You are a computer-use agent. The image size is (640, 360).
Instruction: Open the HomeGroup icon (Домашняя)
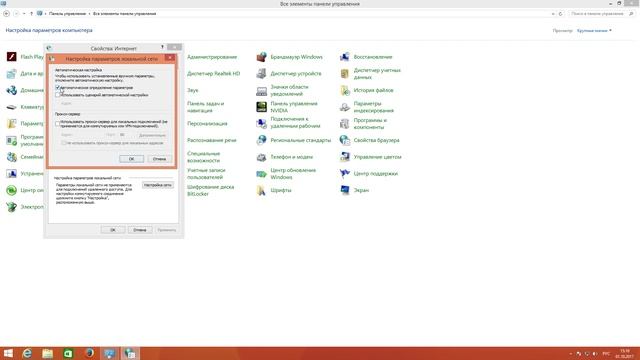pyautogui.click(x=11, y=90)
